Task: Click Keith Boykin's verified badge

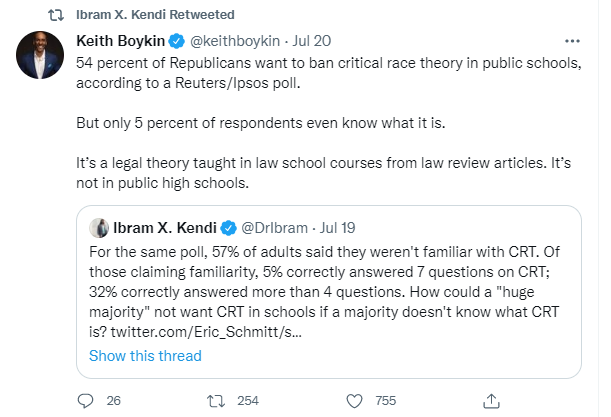Action: 174,43
